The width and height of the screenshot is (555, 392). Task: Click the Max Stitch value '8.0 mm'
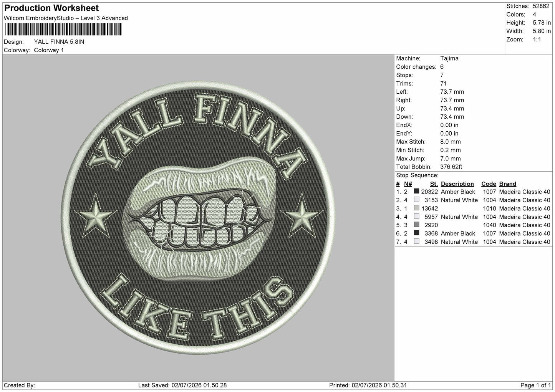[451, 142]
